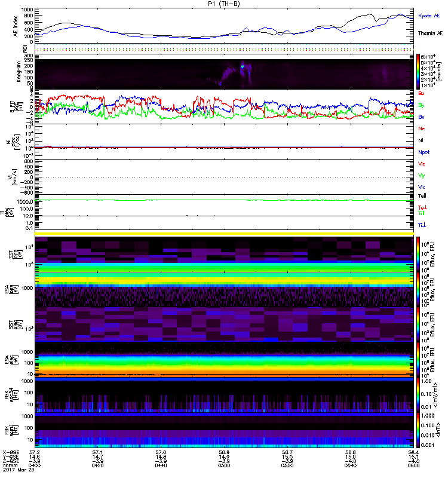Click the ESA electrons Eflux color bar
Viewport: 448px width, 478px height.
point(418,360)
